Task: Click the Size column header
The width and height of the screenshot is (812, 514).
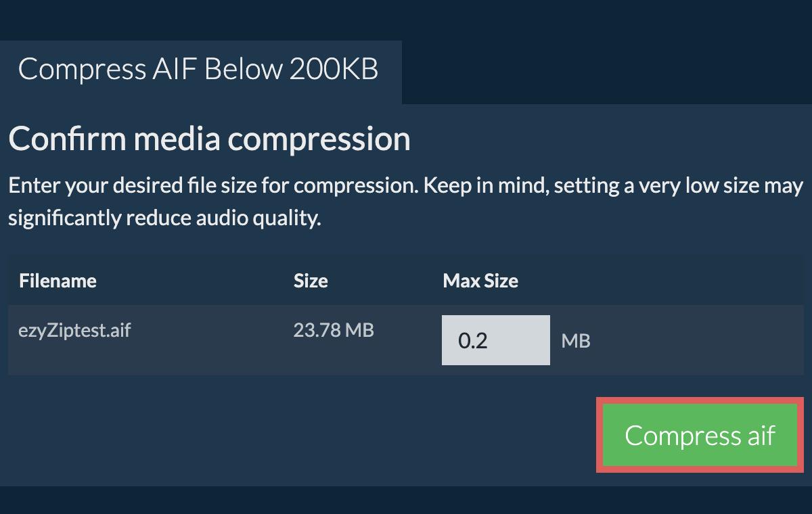Action: coord(311,281)
